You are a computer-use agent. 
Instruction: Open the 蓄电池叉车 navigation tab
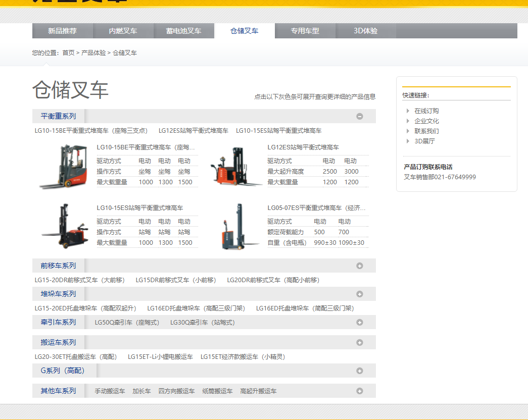pos(183,31)
